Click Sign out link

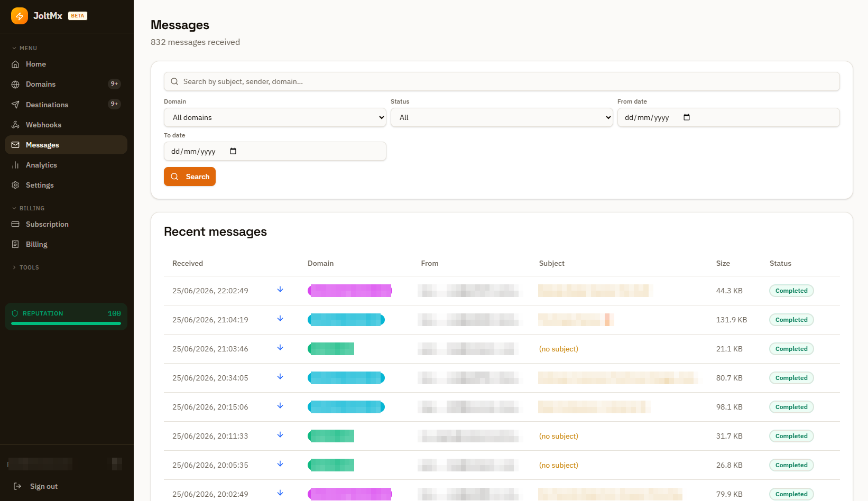[44, 486]
